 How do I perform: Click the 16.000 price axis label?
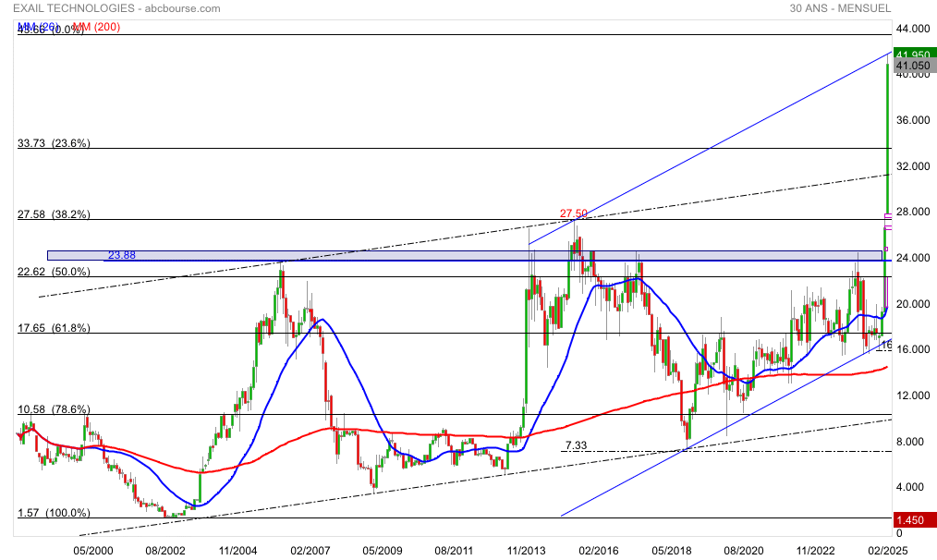(x=913, y=349)
